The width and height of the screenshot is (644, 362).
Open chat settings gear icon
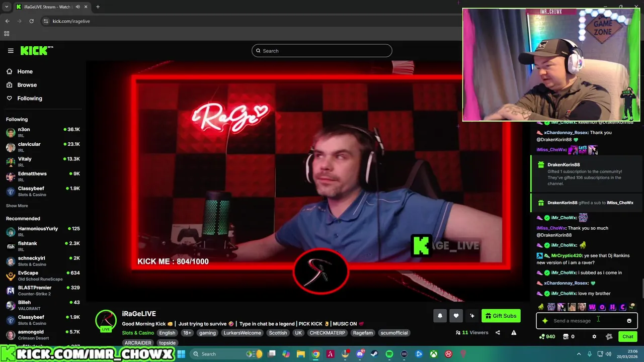point(594,336)
